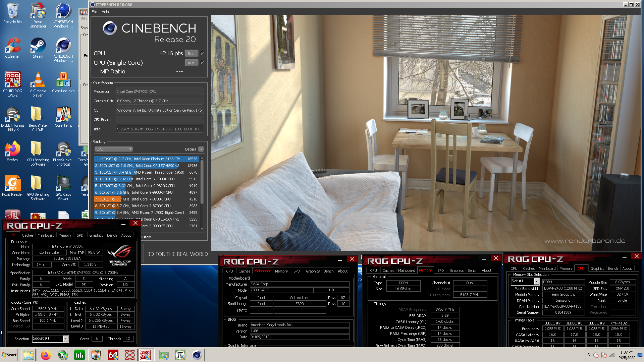Run the CPU (Single Core) benchmark
This screenshot has width=644, height=362.
tap(191, 63)
